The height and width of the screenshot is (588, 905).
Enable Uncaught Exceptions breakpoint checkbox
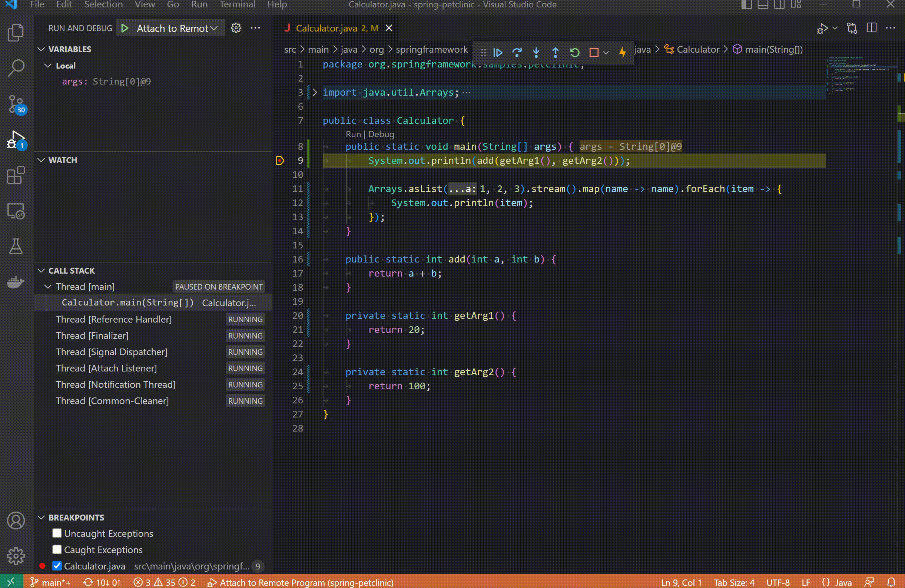coord(57,533)
